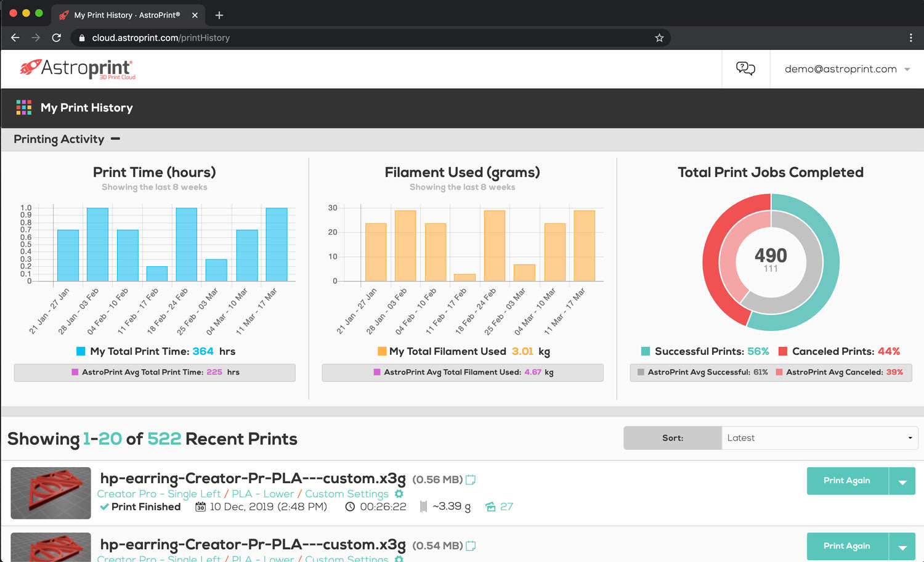Click the site lock icon
The height and width of the screenshot is (562, 924).
pos(81,38)
